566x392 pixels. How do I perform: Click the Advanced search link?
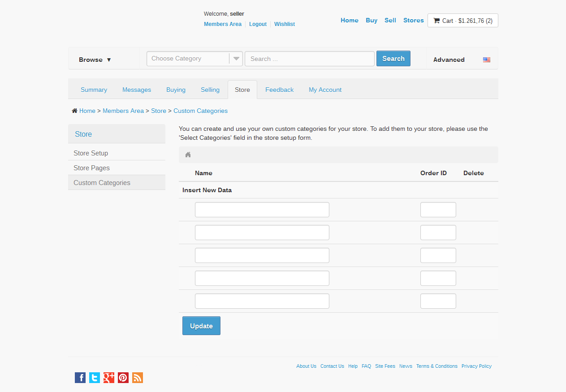click(449, 60)
